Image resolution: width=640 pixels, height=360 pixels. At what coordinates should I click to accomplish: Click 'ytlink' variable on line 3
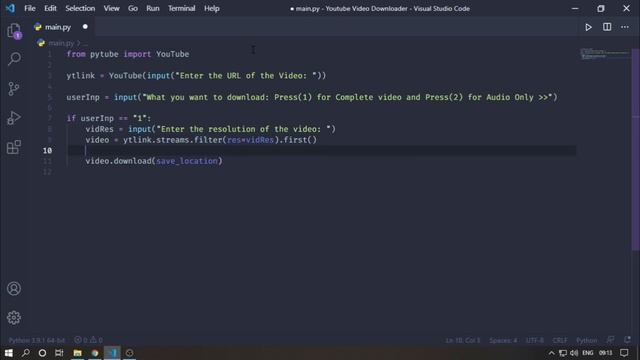81,76
